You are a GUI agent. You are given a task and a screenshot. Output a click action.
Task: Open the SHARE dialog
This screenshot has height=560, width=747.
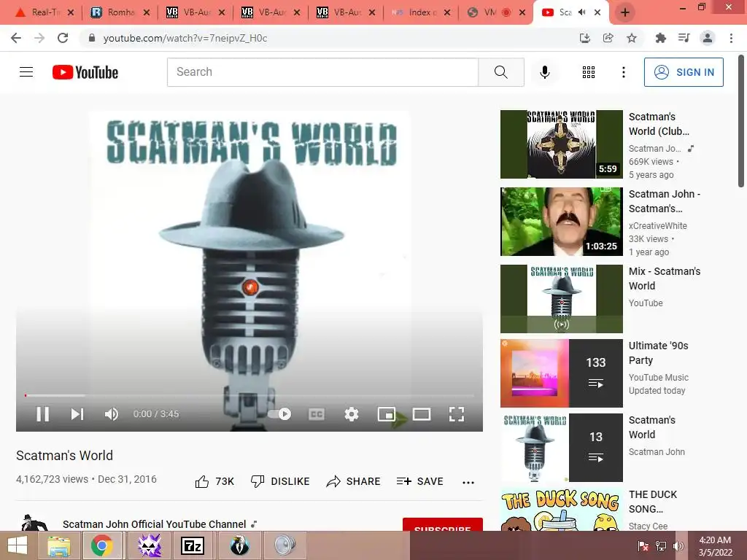(353, 481)
